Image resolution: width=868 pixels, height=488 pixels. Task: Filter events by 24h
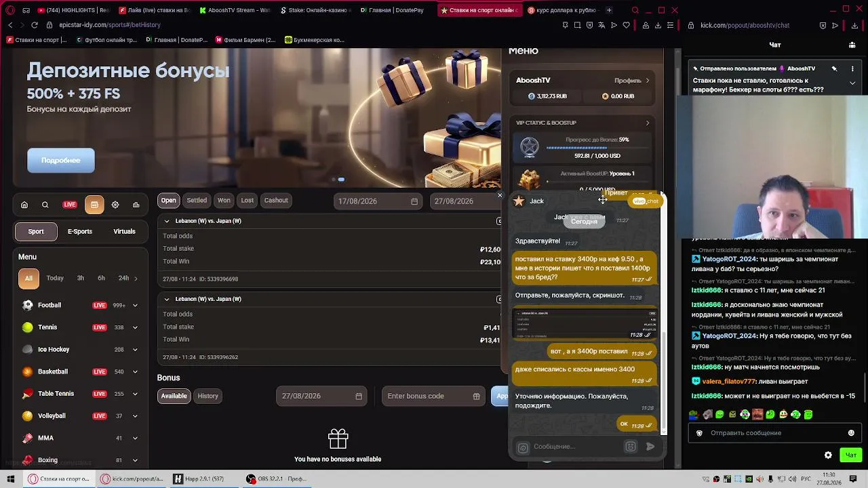tap(123, 278)
